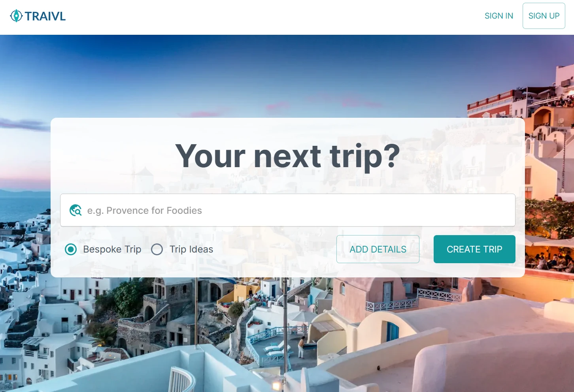Click the "Bespoke Trip" label text

(112, 249)
